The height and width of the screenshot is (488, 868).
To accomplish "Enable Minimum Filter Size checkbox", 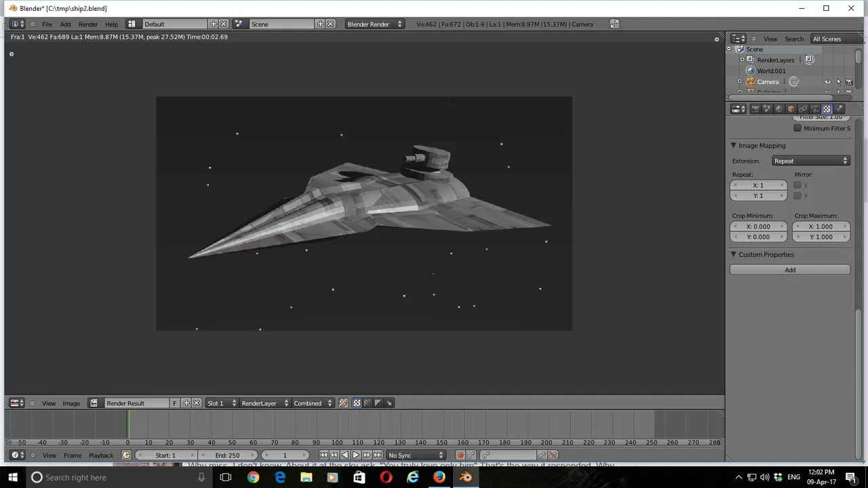I will pyautogui.click(x=797, y=128).
